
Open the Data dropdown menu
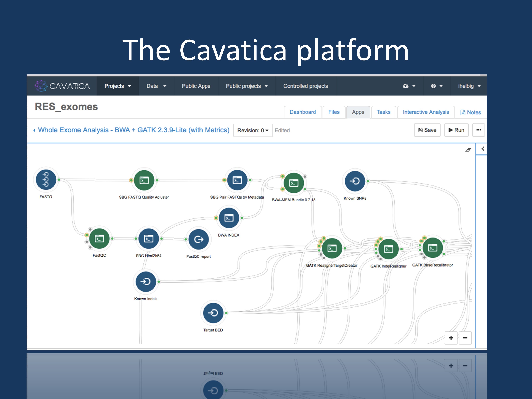click(x=156, y=86)
